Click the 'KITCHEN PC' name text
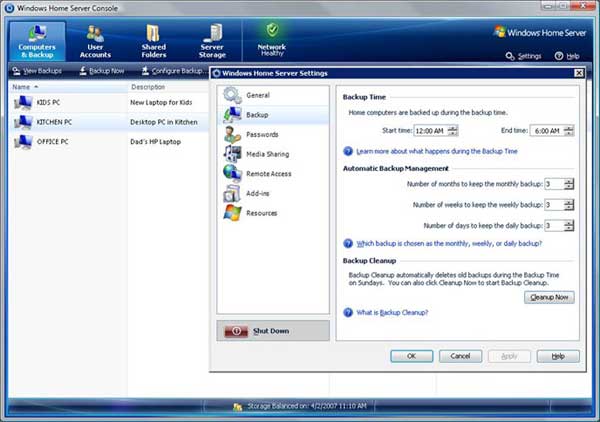Screen dimensions: 600x422 54,122
